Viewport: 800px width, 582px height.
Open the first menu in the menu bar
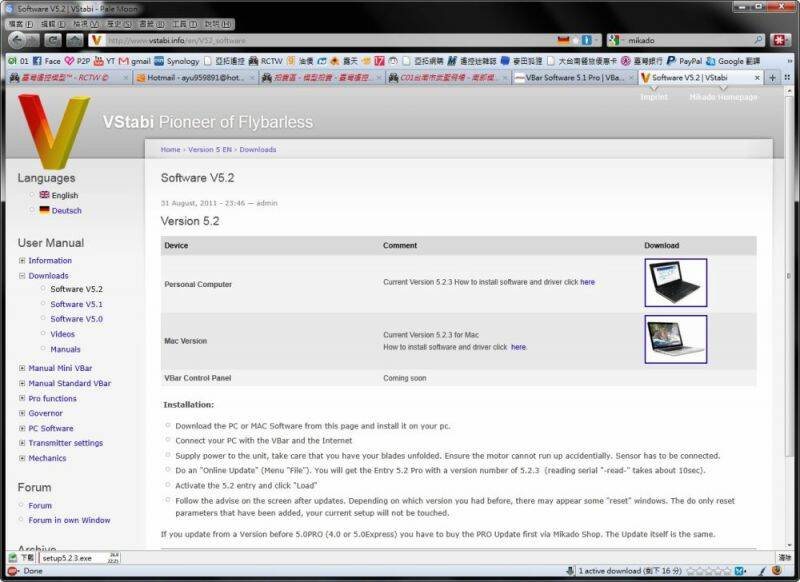point(20,24)
